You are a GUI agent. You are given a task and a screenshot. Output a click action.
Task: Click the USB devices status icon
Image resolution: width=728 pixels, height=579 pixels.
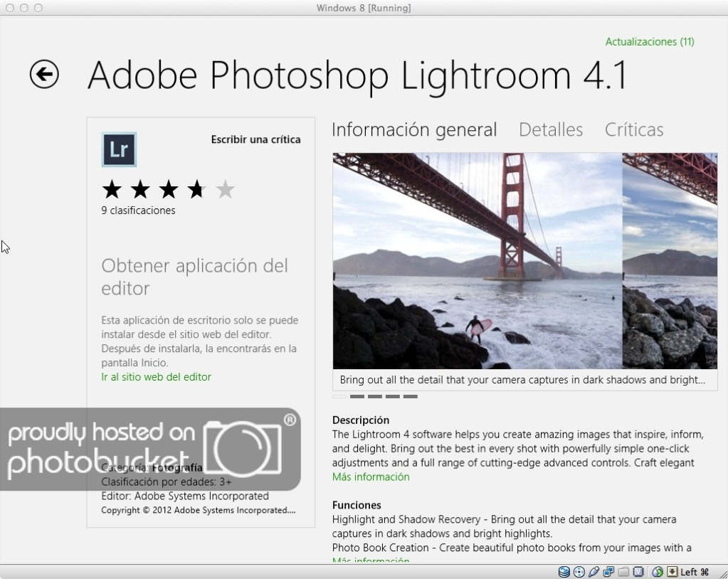click(x=594, y=572)
